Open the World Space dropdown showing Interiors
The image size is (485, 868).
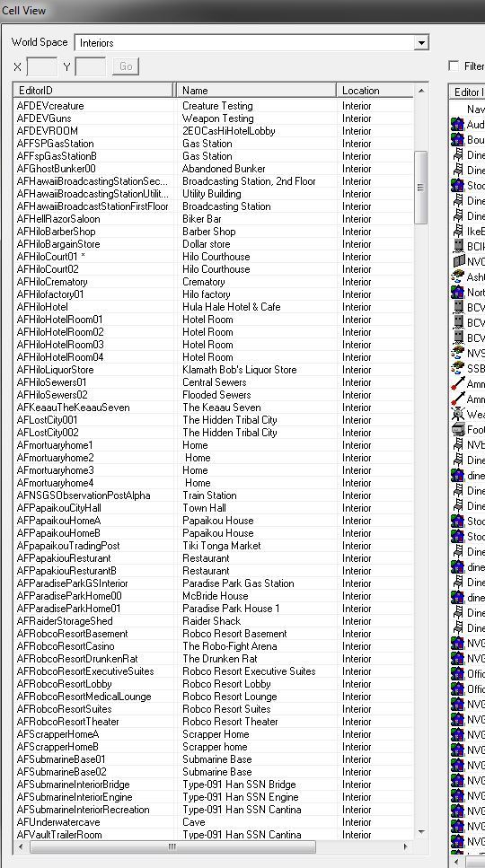(251, 42)
